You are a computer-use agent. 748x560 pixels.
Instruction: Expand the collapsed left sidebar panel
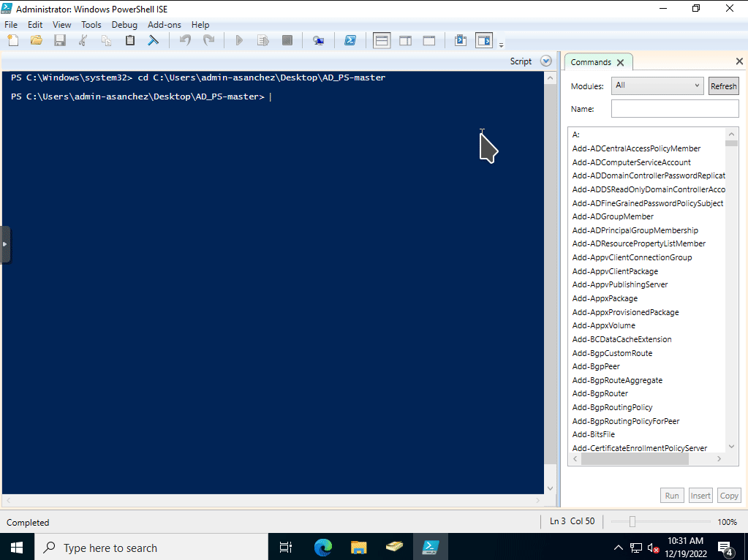pyautogui.click(x=7, y=244)
